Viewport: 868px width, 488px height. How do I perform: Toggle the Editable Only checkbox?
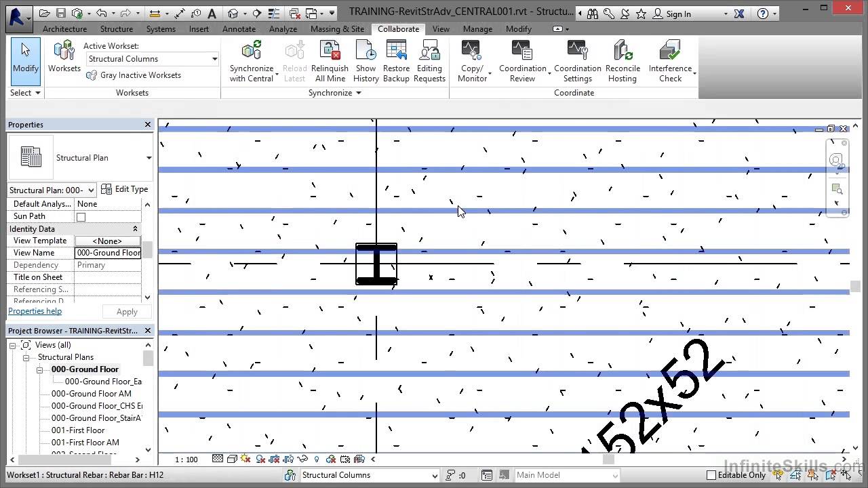click(711, 475)
